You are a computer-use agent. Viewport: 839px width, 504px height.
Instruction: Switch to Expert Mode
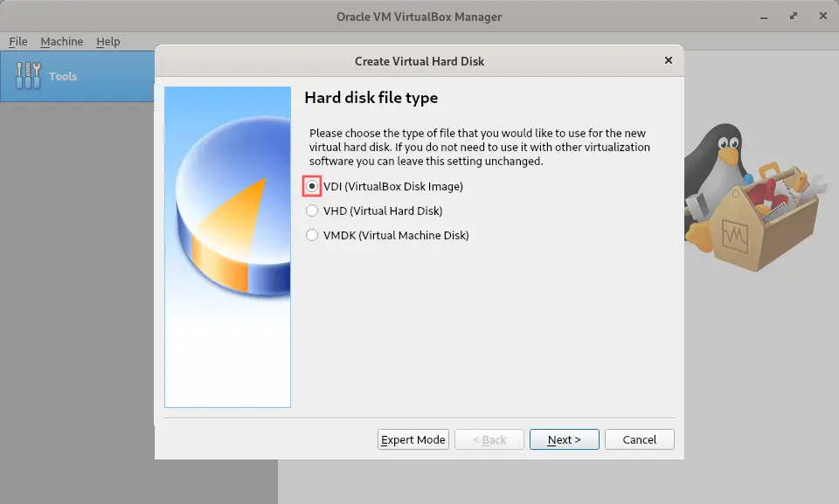(413, 439)
